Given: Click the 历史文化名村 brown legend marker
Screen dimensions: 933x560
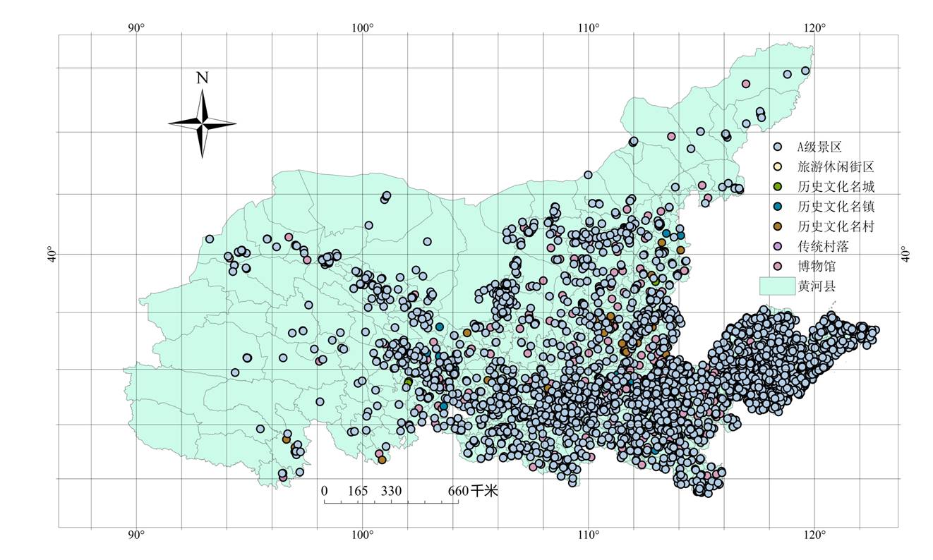Looking at the screenshot, I should 777,226.
